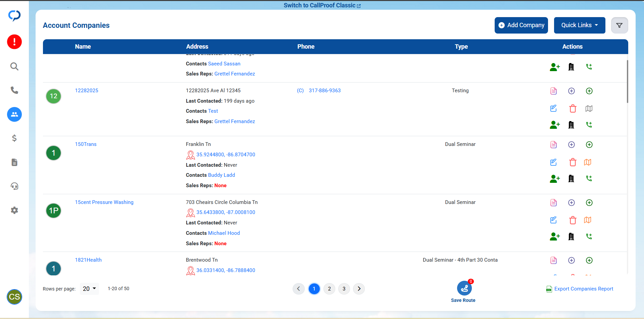
Task: Open the map pin for 35.9244800 coordinates
Action: (x=190, y=155)
